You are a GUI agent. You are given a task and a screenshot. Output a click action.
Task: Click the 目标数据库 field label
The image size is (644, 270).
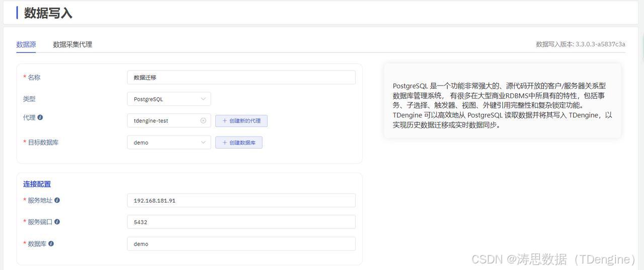pyautogui.click(x=43, y=142)
